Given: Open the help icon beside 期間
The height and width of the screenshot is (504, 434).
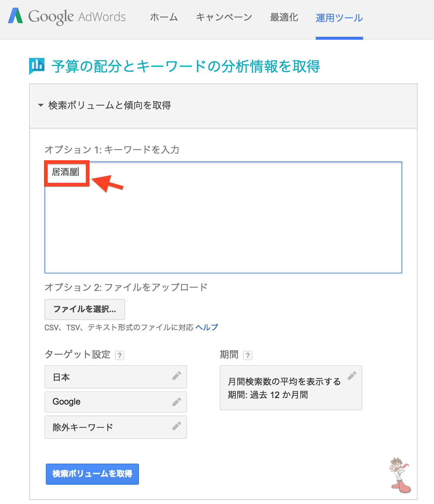Looking at the screenshot, I should point(248,355).
